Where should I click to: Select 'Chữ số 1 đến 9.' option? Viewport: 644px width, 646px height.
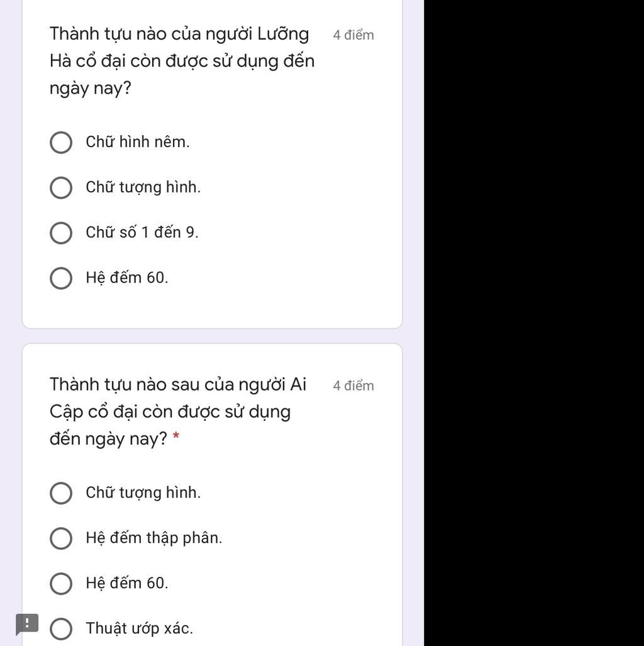[61, 233]
